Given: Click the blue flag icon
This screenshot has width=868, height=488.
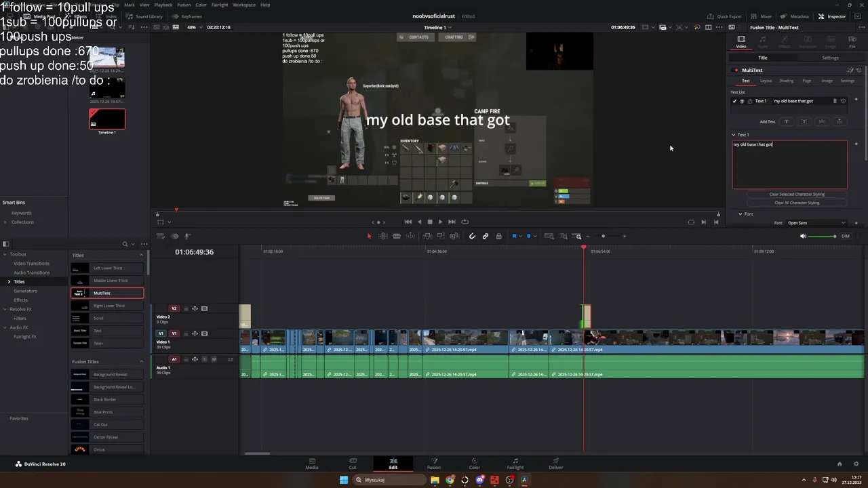Looking at the screenshot, I should tap(514, 236).
